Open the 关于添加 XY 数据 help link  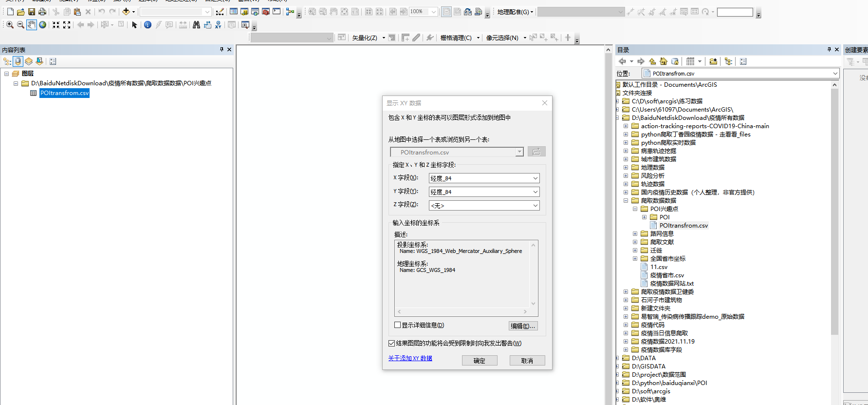(x=410, y=358)
